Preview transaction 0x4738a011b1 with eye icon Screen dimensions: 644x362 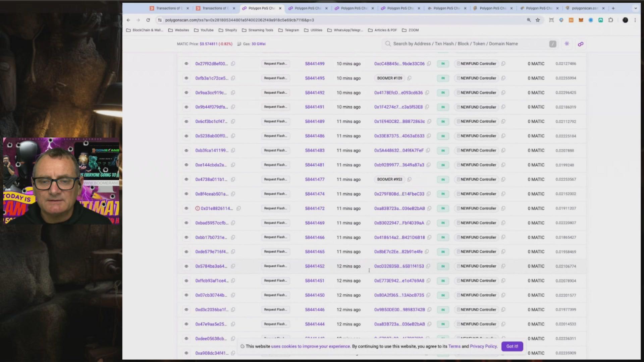[186, 179]
